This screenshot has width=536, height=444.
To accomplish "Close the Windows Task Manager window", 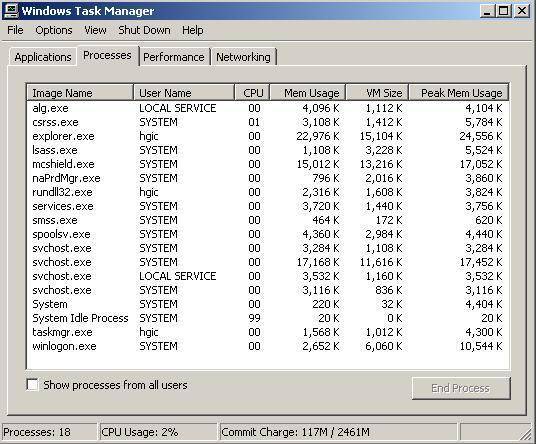I will point(522,11).
